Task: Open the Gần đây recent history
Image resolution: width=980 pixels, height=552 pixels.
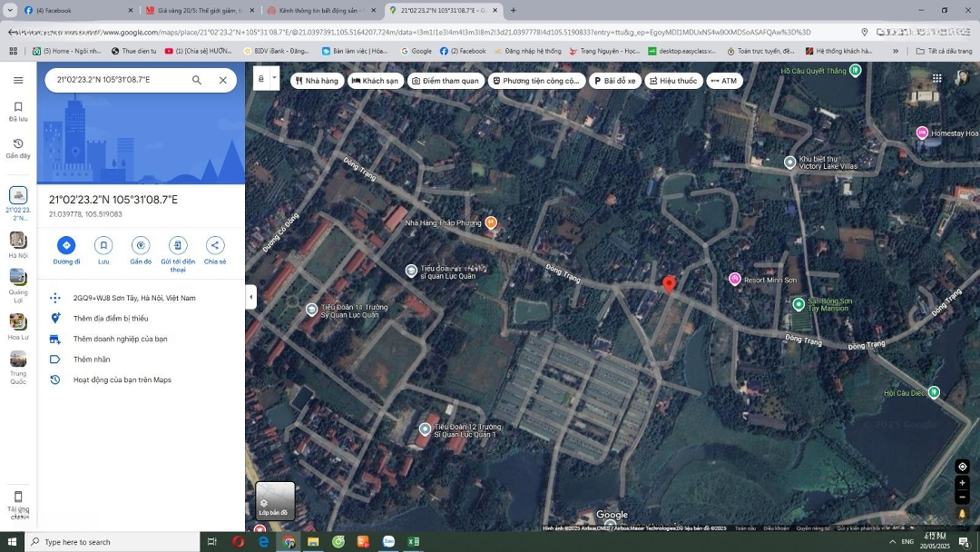Action: pos(18,148)
